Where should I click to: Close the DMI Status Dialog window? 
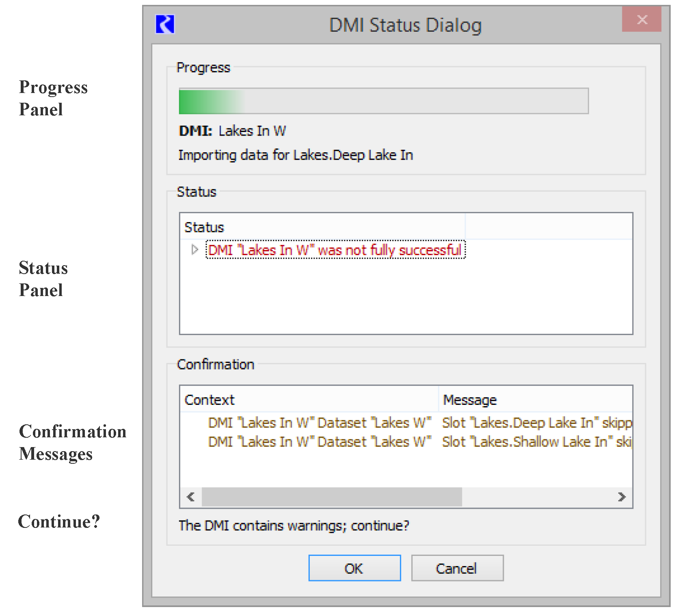coord(641,19)
